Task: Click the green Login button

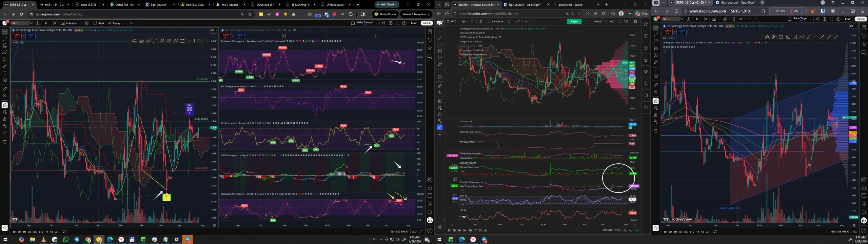Action: pos(574,22)
